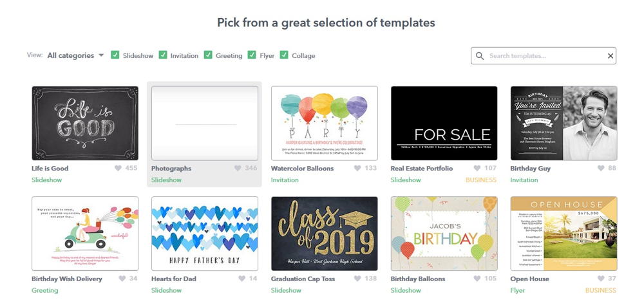The image size is (644, 305).
Task: Click the Greeting type link under Birthday Wish Delivery
Action: click(45, 291)
